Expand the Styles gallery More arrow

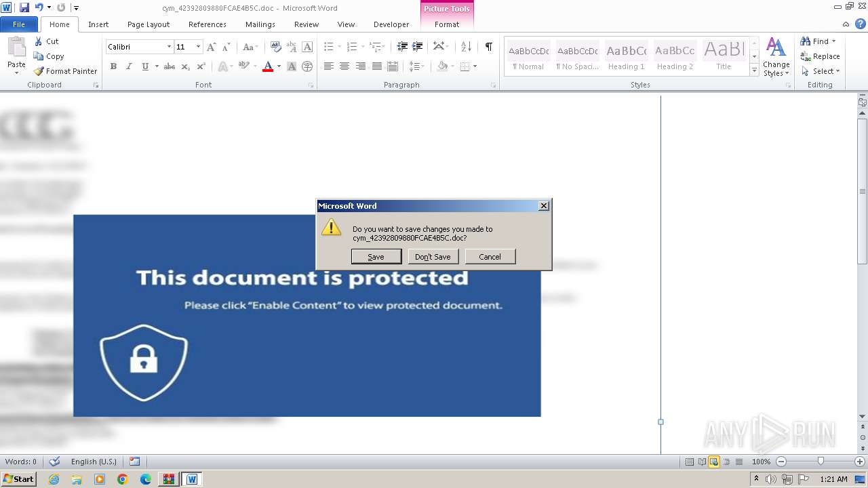(x=755, y=70)
